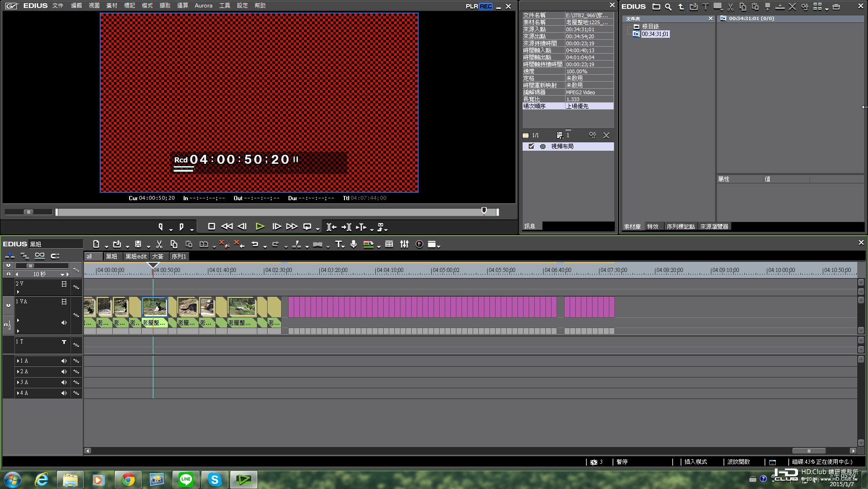
Task: Open the Aurora menu
Action: [203, 6]
